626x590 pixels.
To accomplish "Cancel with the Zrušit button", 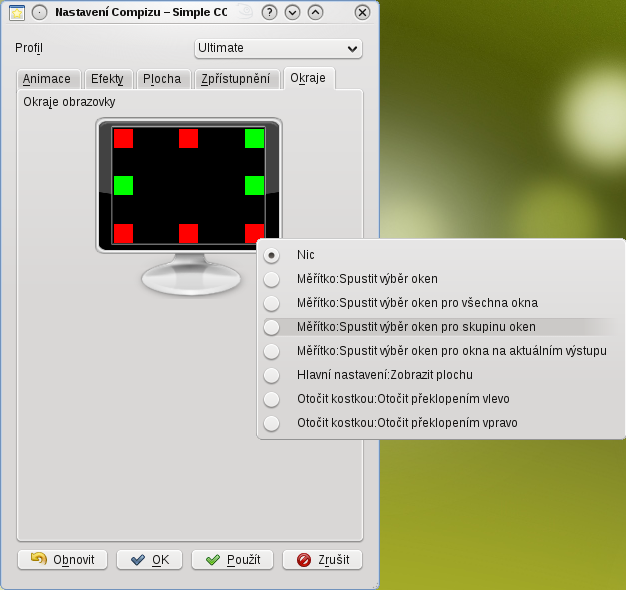I will (x=323, y=560).
